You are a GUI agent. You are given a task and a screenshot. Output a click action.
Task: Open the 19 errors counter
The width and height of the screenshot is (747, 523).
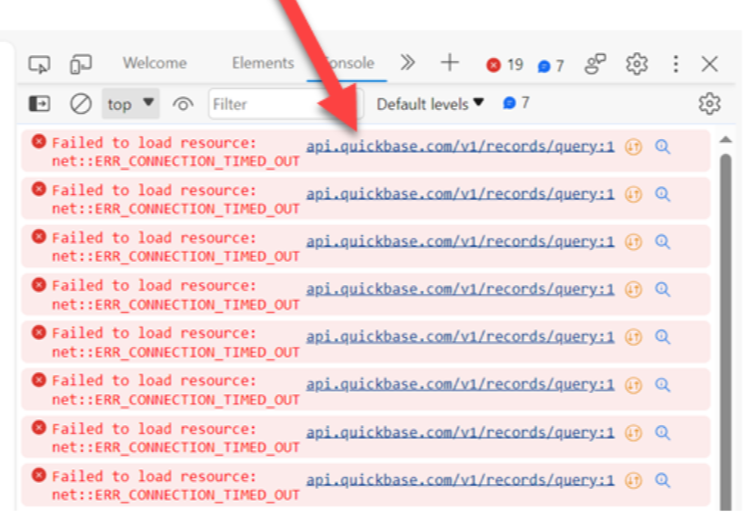pos(505,64)
